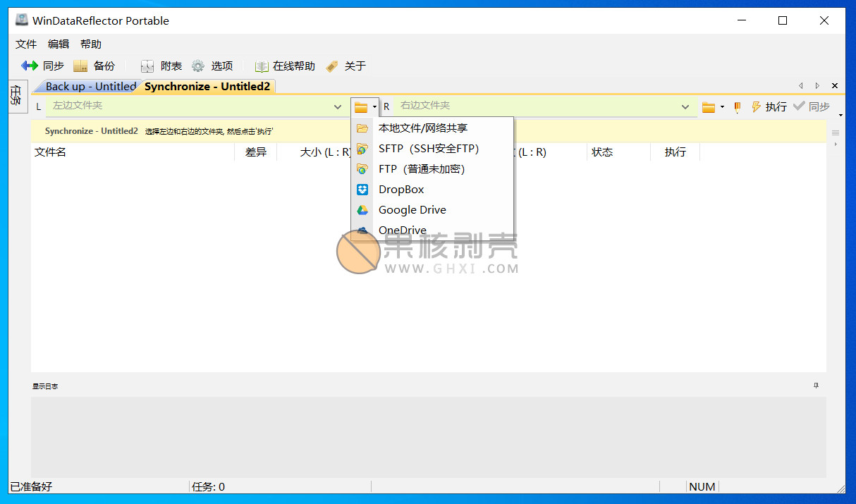856x504 pixels.
Task: Expand the left folder path dropdown
Action: click(337, 106)
